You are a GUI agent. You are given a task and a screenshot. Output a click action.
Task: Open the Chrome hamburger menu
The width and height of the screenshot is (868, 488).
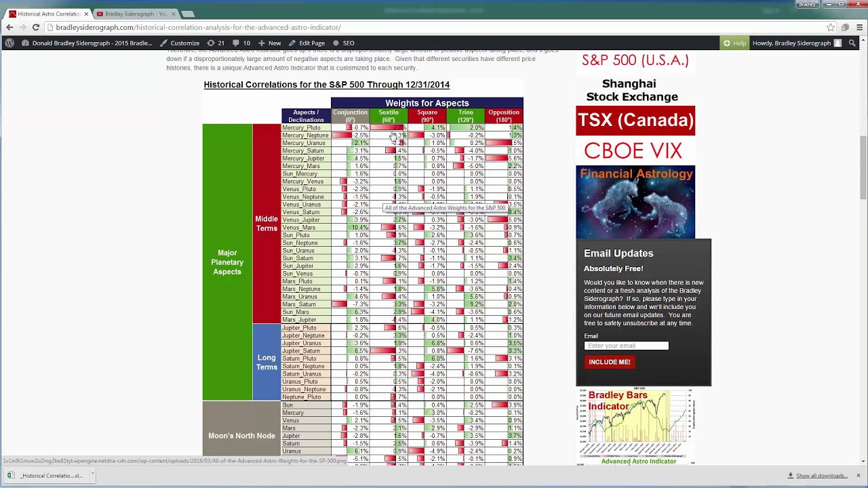point(859,27)
